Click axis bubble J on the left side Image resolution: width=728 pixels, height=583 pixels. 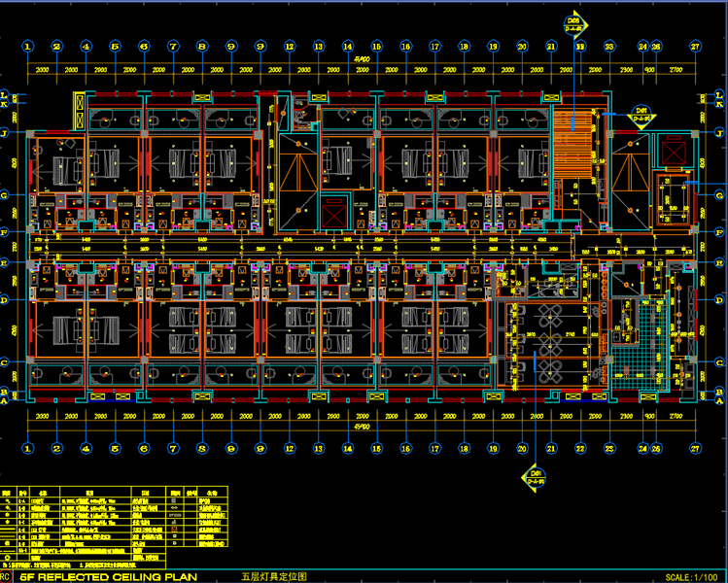(x=5, y=133)
